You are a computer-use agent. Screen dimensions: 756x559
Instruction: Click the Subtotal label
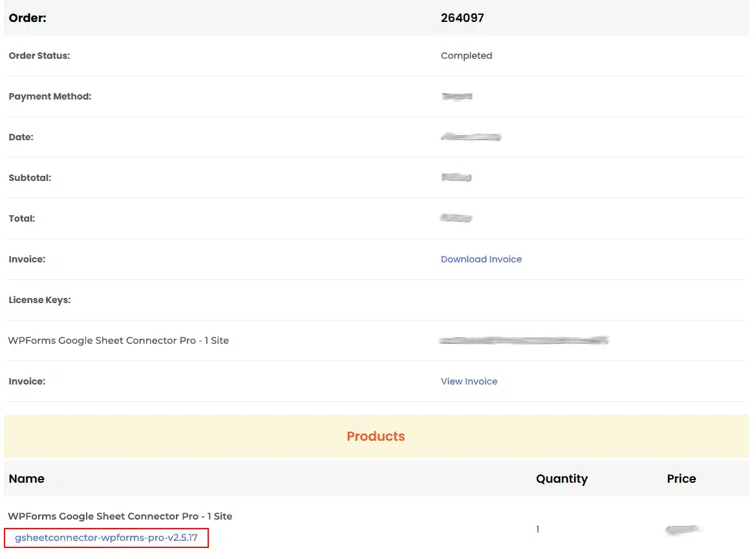coord(30,177)
